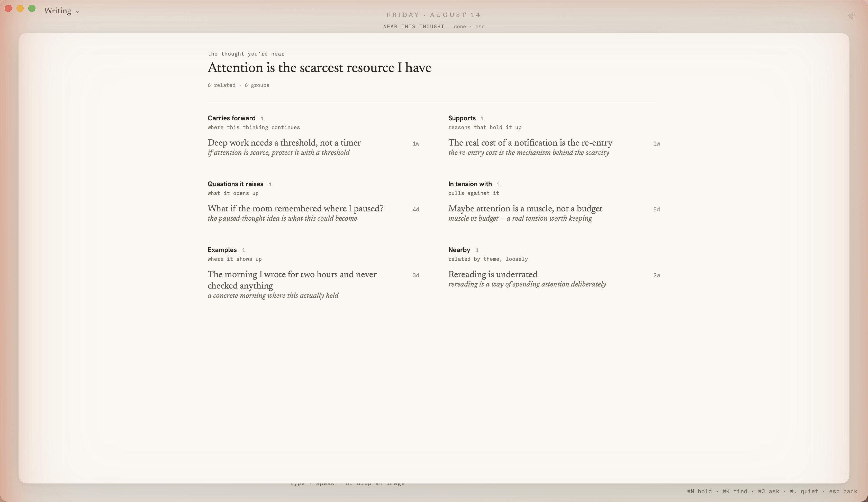Click the NEAR THIS THOUGHT label
This screenshot has width=868, height=502.
point(414,26)
